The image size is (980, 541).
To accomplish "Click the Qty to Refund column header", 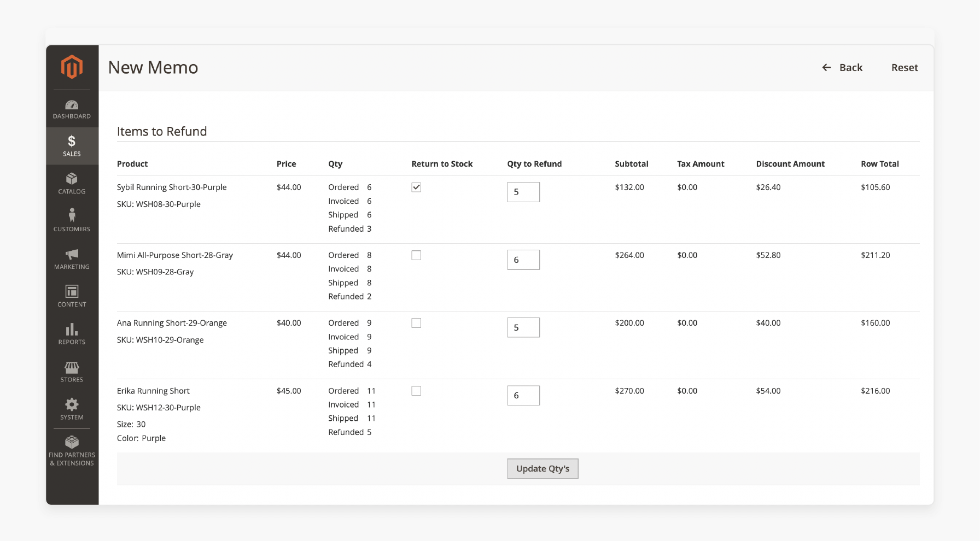I will (x=534, y=164).
